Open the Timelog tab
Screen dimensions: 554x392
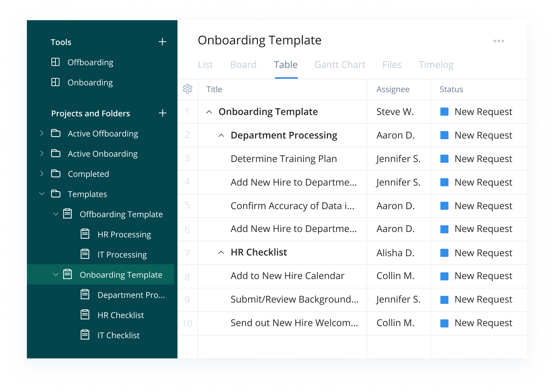(x=436, y=65)
